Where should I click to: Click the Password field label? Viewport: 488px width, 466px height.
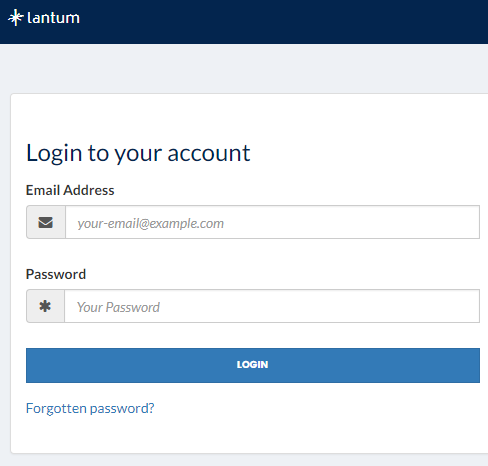(56, 274)
